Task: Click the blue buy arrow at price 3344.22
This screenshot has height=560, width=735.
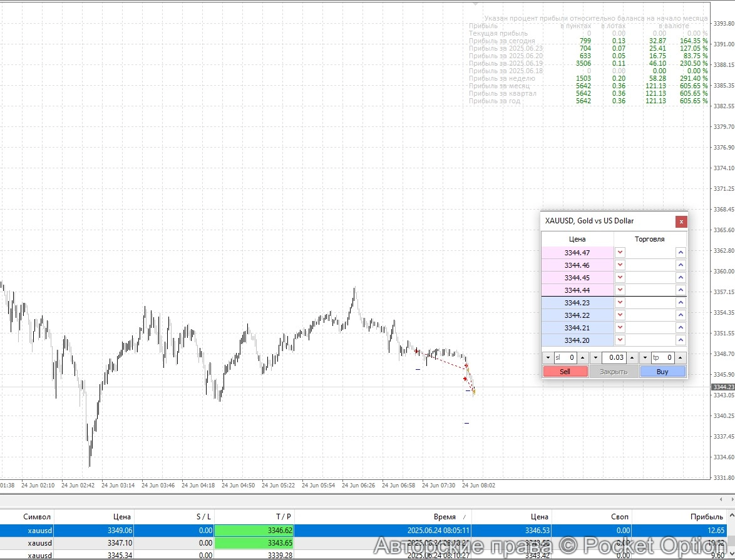Action: pos(681,315)
